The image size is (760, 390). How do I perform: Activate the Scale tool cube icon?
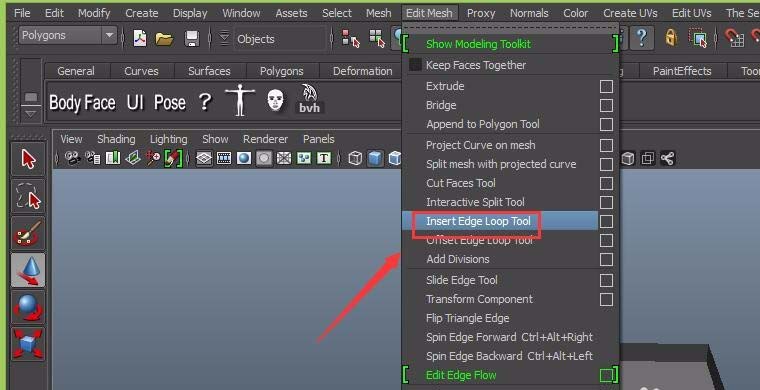click(x=28, y=344)
